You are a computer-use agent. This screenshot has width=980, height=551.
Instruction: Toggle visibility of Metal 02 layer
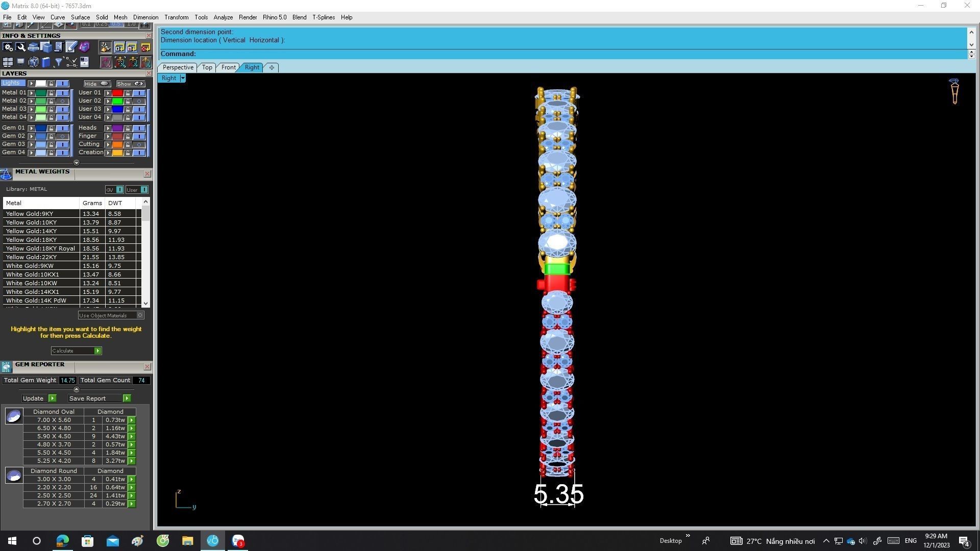click(62, 101)
